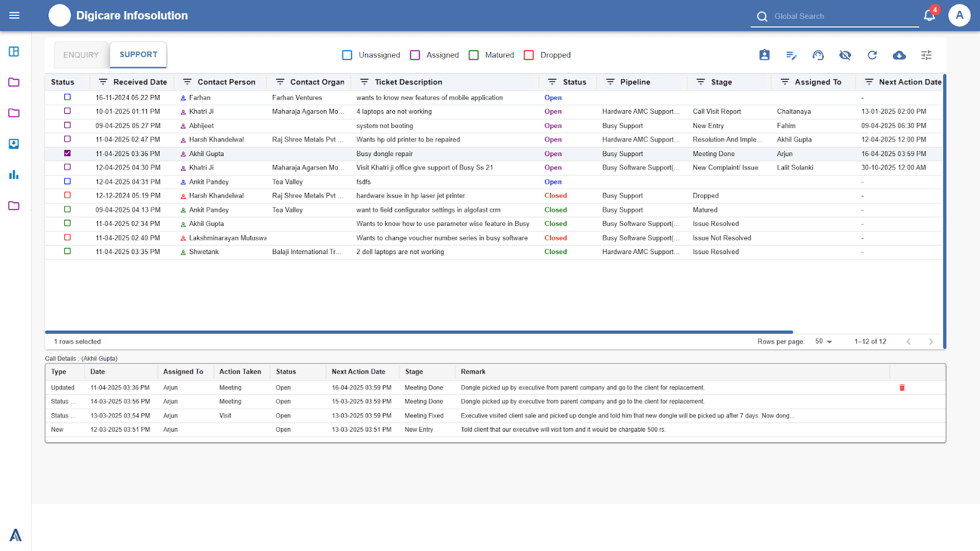The image size is (980, 551).
Task: Select the SUPPORT tab
Action: click(138, 54)
